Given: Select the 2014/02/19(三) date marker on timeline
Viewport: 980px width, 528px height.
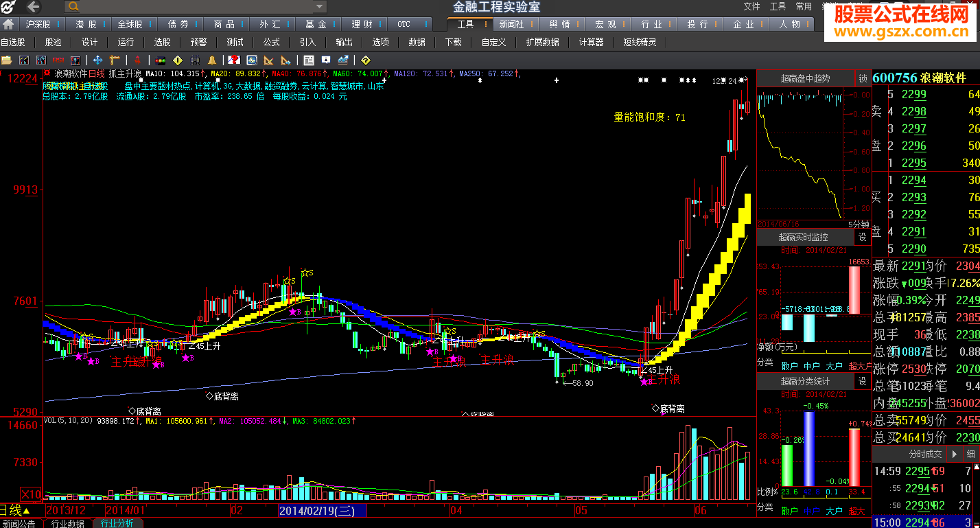Looking at the screenshot, I should point(321,511).
